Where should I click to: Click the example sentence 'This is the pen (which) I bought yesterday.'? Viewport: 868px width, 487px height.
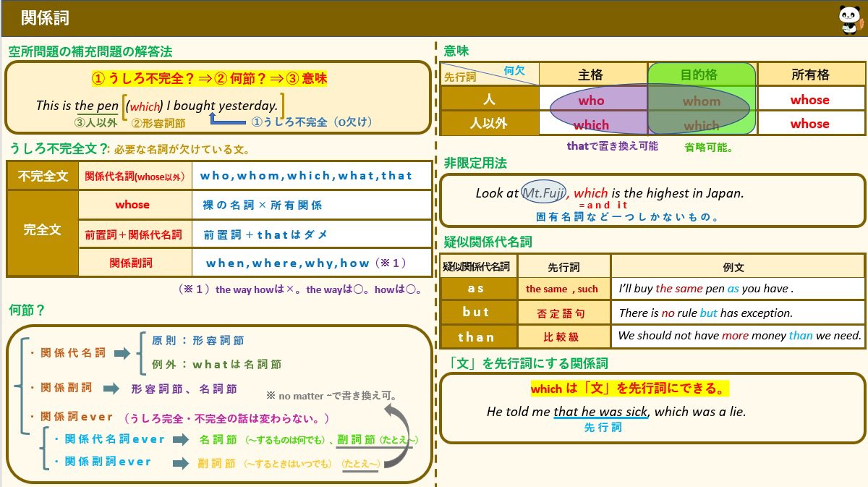click(x=157, y=106)
